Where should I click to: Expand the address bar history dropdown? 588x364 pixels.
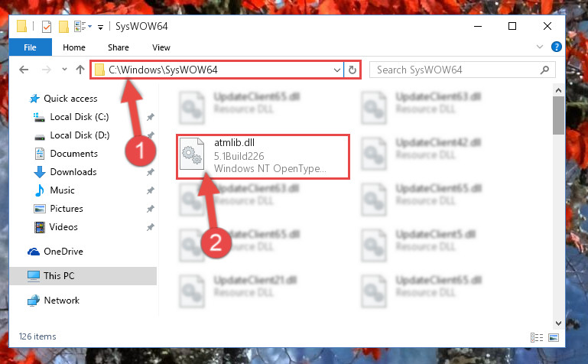[336, 70]
